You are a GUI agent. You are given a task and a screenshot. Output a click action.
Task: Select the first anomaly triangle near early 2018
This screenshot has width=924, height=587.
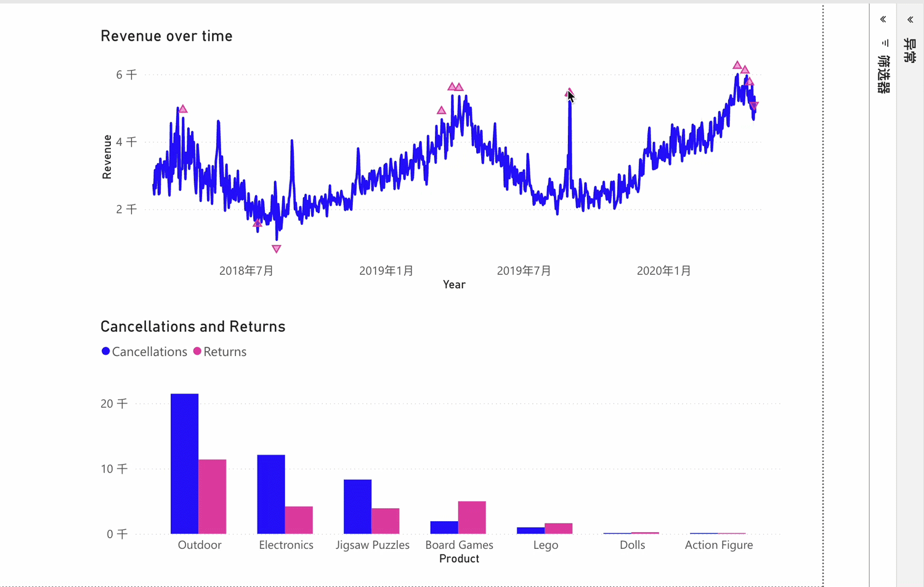point(183,109)
